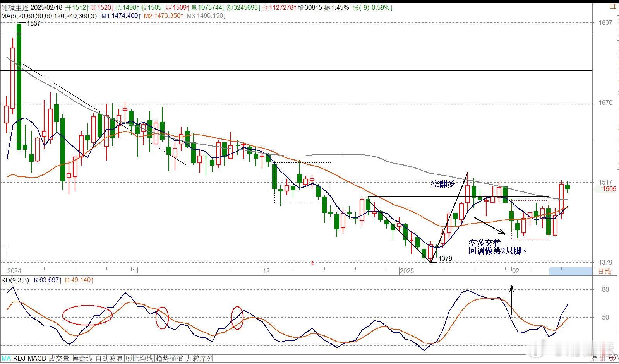This screenshot has height=364, width=619.
Task: Click the M3 1486.150 value
Action: [206, 16]
